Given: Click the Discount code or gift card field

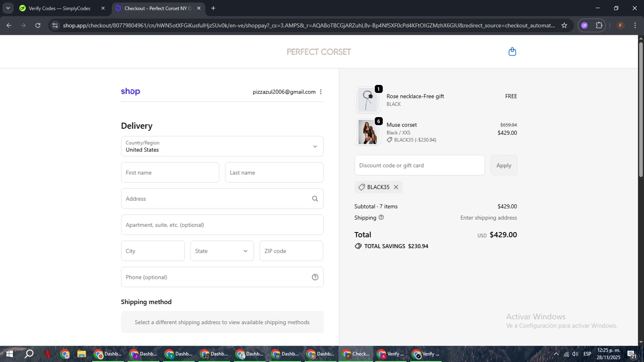Looking at the screenshot, I should pos(419,165).
